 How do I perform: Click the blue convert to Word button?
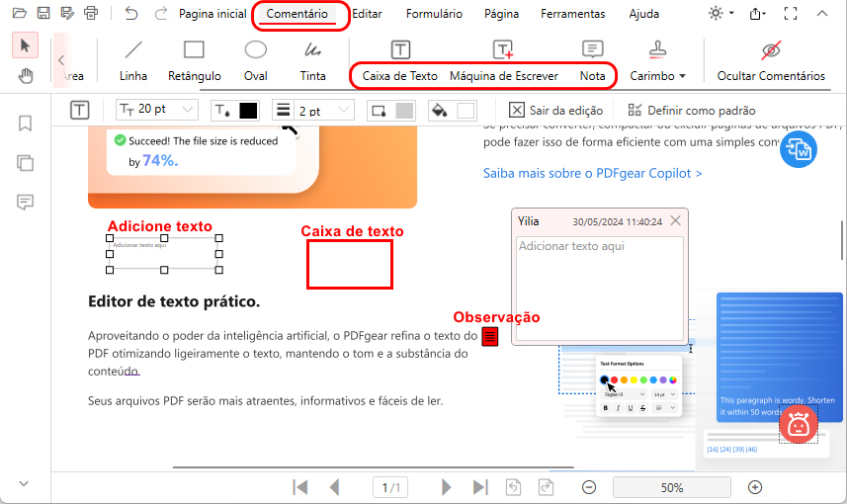[798, 149]
